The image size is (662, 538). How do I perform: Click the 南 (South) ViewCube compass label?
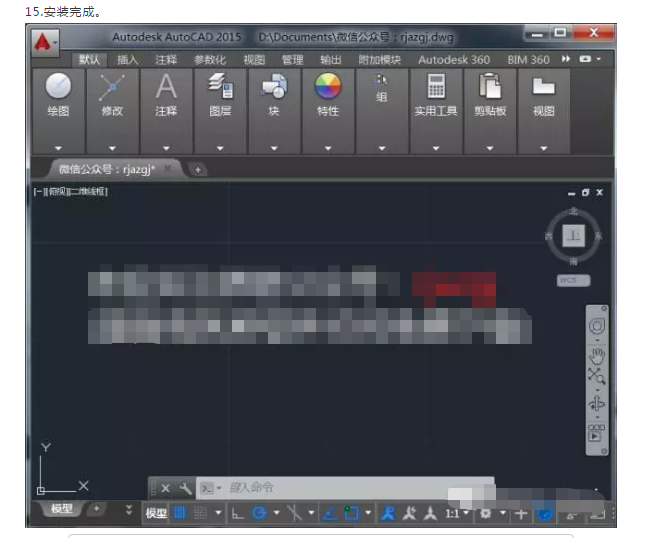pyautogui.click(x=573, y=262)
